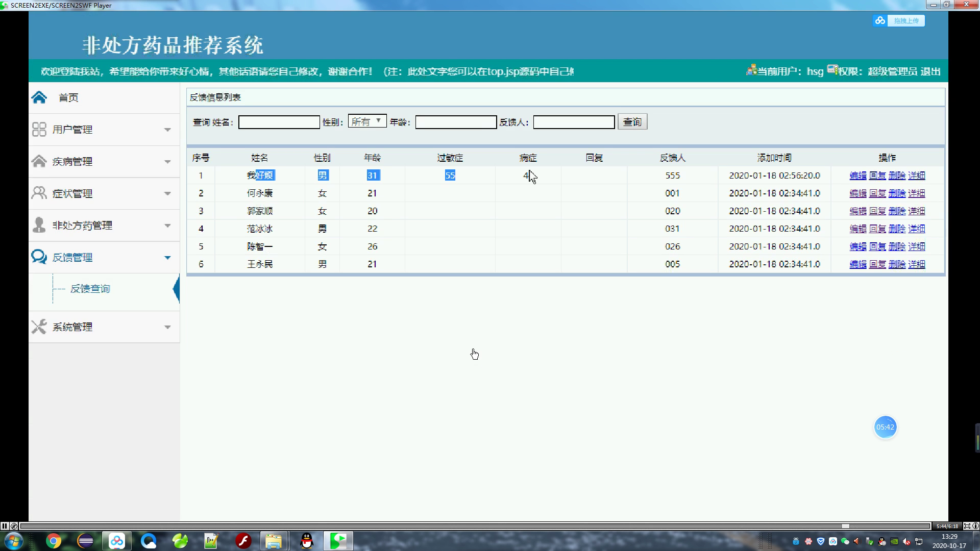This screenshot has height=551, width=980.
Task: Click the 非处方药管理 user icon
Action: click(39, 225)
